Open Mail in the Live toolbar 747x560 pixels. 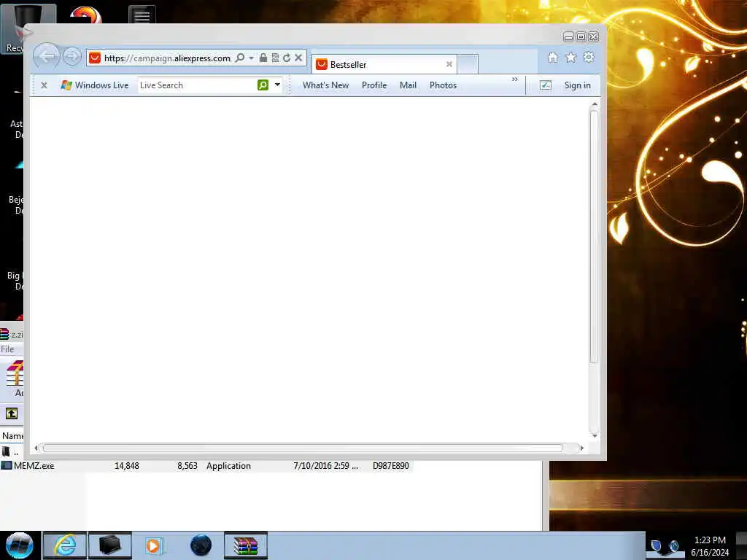(x=408, y=85)
